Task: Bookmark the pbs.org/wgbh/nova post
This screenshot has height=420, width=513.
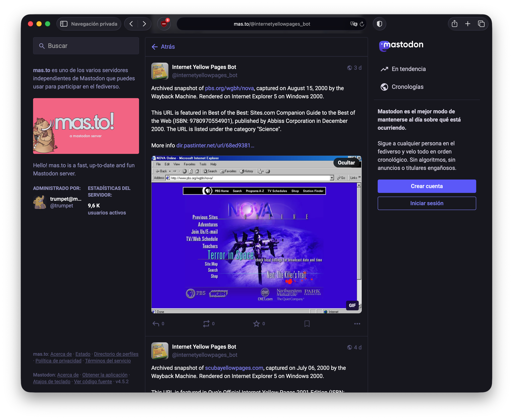Action: (307, 324)
